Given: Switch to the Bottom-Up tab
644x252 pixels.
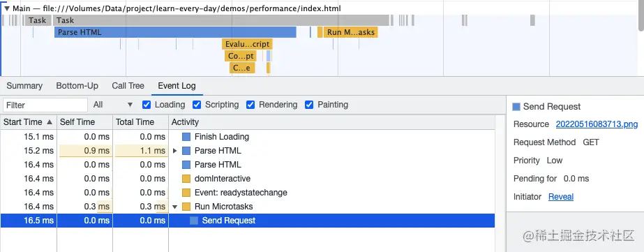Looking at the screenshot, I should click(x=77, y=86).
